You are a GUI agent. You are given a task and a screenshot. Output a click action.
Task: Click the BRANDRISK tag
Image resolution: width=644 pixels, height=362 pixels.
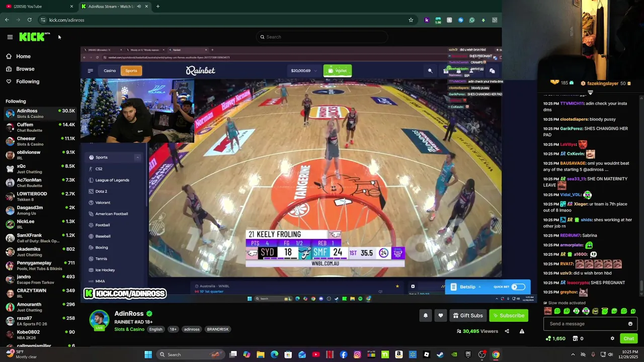click(218, 329)
